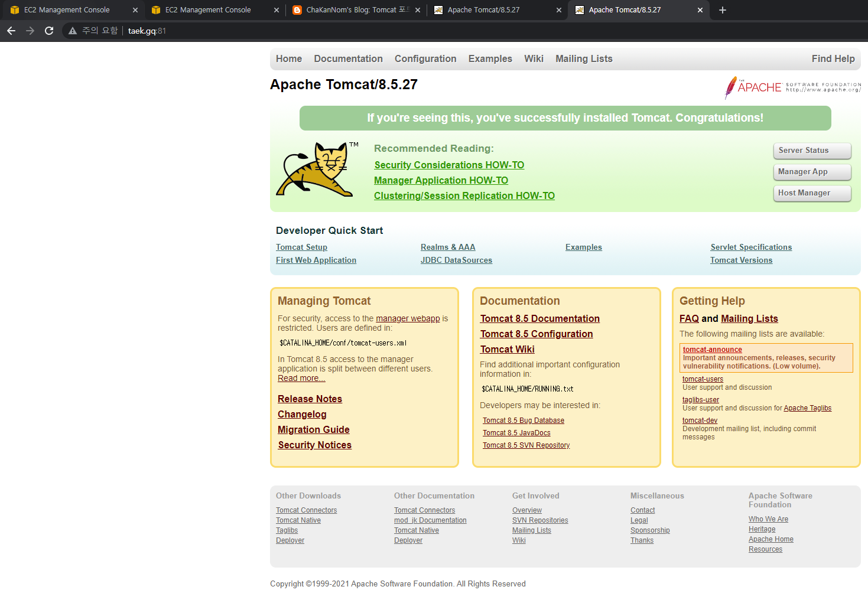868x603 pixels.
Task: Open Legal link under Miscellaneous
Action: pos(639,520)
